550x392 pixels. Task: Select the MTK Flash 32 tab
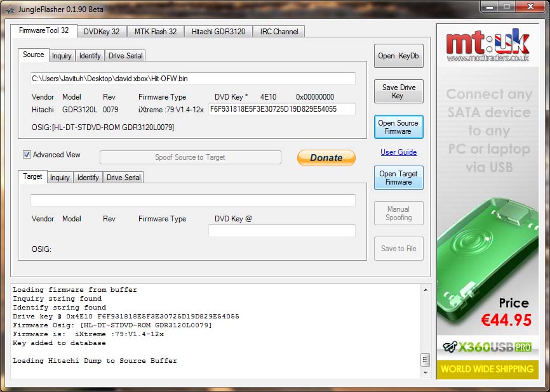tap(156, 32)
